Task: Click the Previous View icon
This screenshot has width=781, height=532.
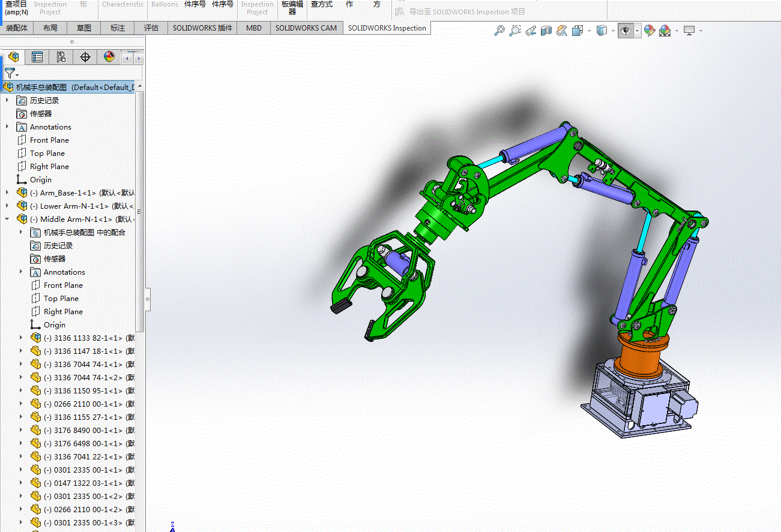Action: click(x=531, y=31)
